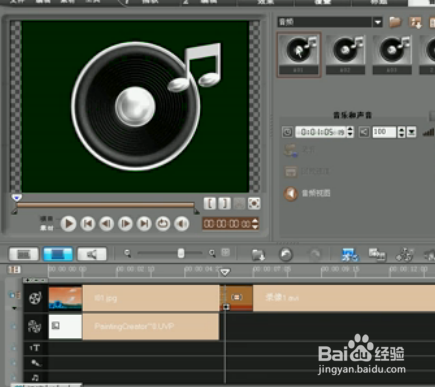Image resolution: width=435 pixels, height=387 pixels.
Task: Undo the last action
Action: tap(285, 255)
